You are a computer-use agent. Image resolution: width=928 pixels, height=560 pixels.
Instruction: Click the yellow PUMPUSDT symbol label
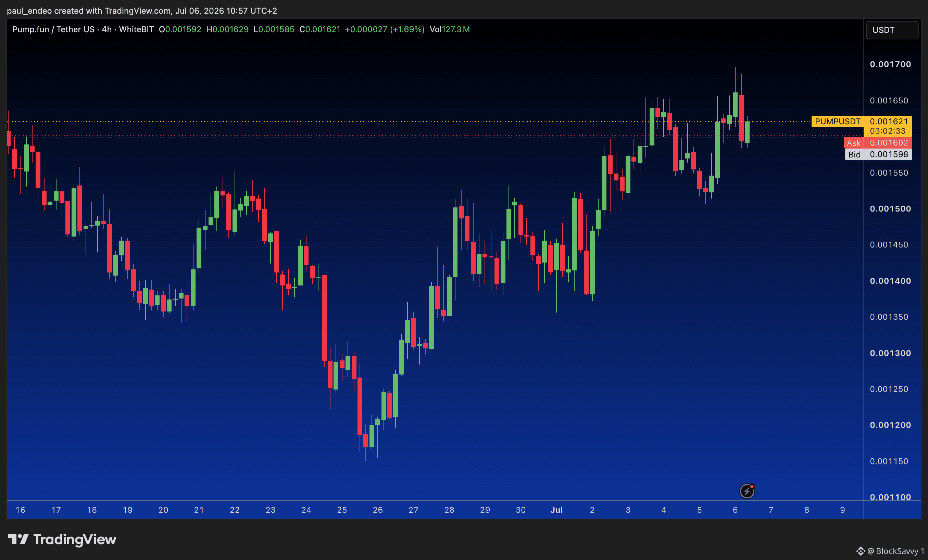838,121
